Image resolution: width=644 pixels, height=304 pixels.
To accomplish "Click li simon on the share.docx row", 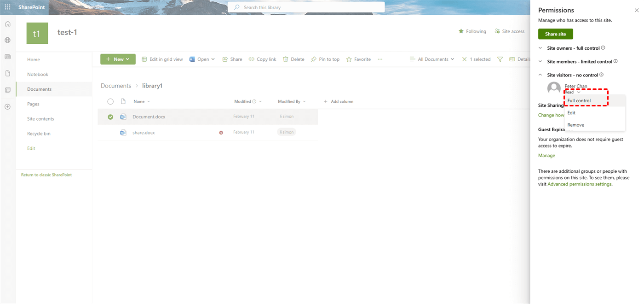I will click(287, 132).
